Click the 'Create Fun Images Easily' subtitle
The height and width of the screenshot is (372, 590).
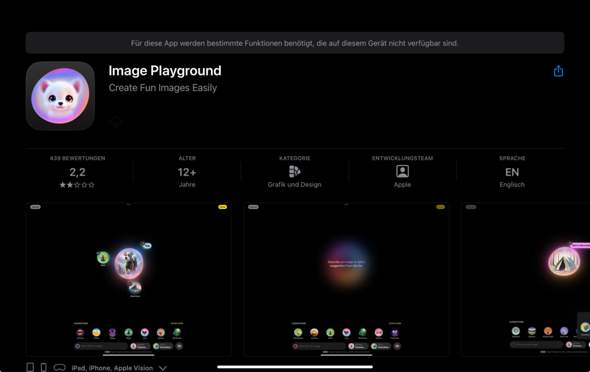tap(163, 88)
